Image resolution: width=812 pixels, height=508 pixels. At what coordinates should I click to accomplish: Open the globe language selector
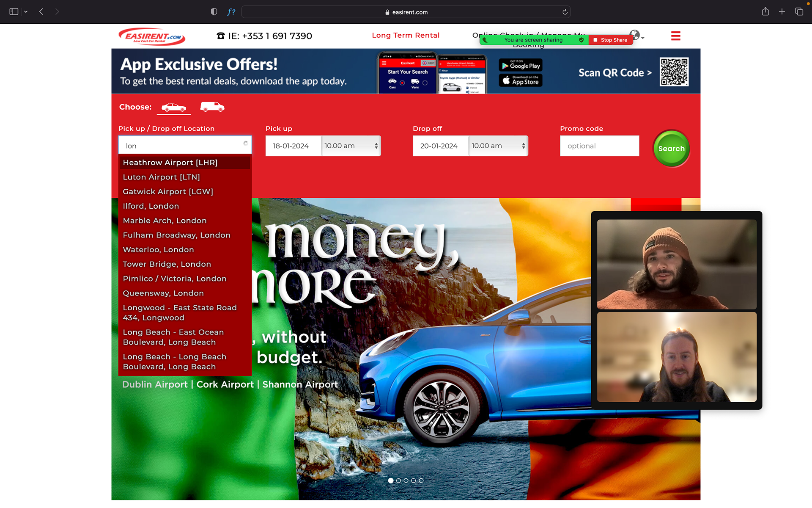click(636, 35)
